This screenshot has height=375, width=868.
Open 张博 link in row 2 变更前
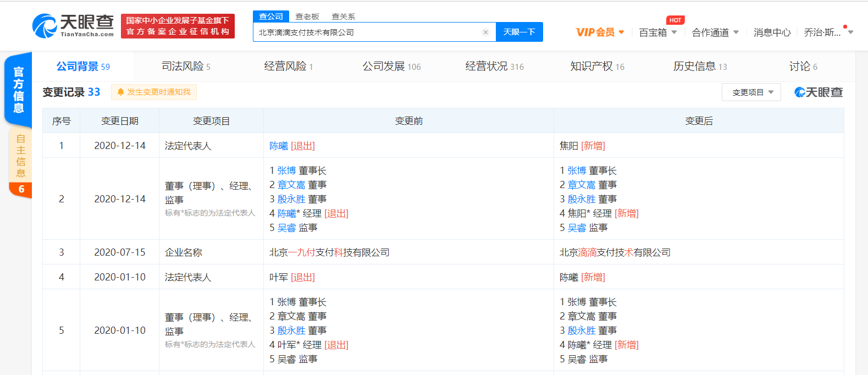click(x=286, y=170)
